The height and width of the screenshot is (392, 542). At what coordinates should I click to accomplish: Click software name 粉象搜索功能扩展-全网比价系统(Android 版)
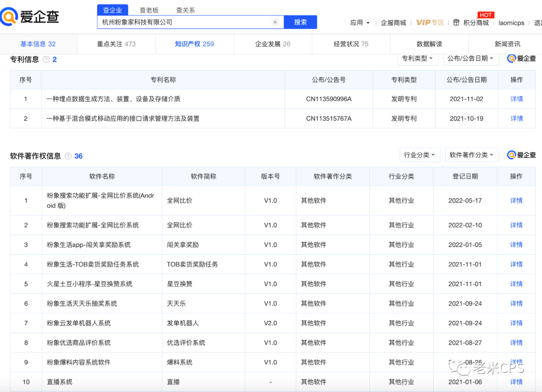(x=100, y=201)
